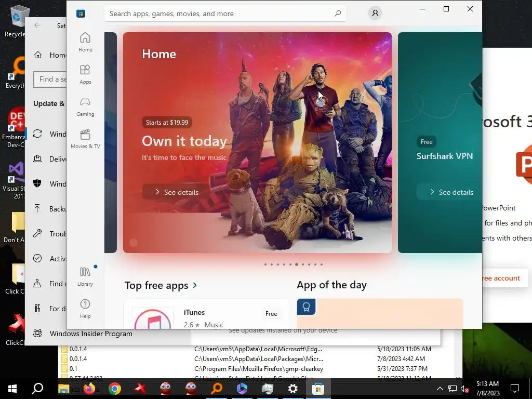Open Google Chrome from the taskbar
Viewport: 532px width, 399px height.
click(115, 389)
